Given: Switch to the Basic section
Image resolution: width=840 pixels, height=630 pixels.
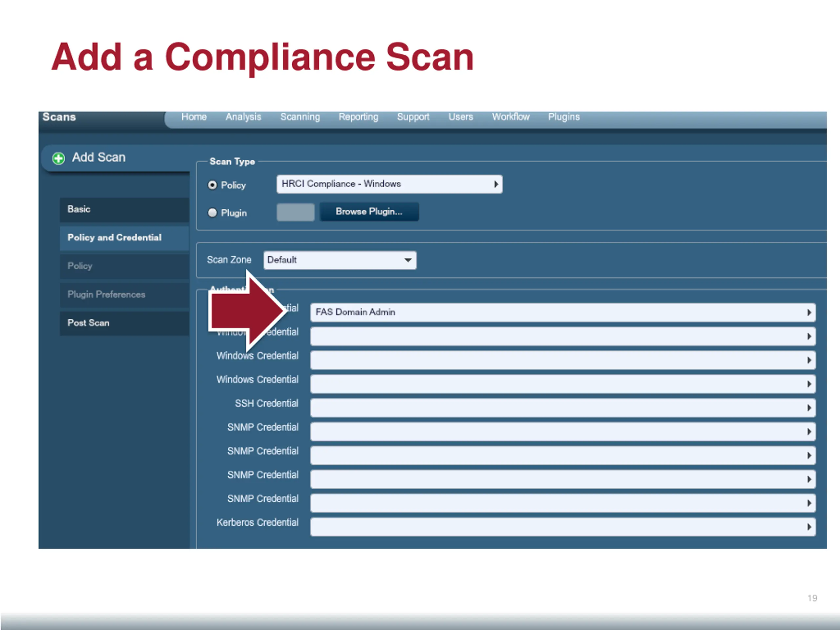Looking at the screenshot, I should (x=125, y=209).
